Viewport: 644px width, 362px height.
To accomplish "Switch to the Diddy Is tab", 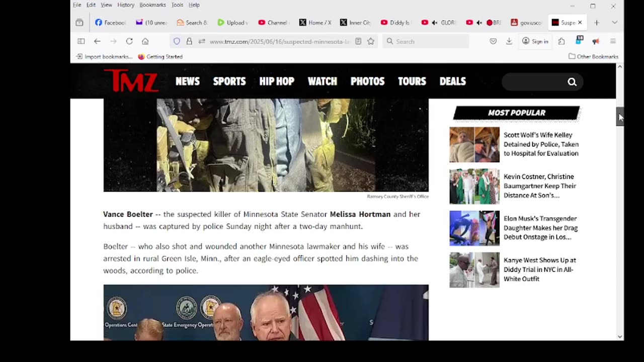I will tap(396, 23).
